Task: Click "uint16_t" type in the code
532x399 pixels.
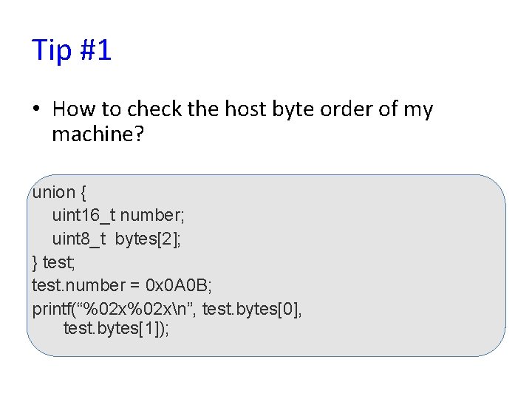Action: pos(83,216)
